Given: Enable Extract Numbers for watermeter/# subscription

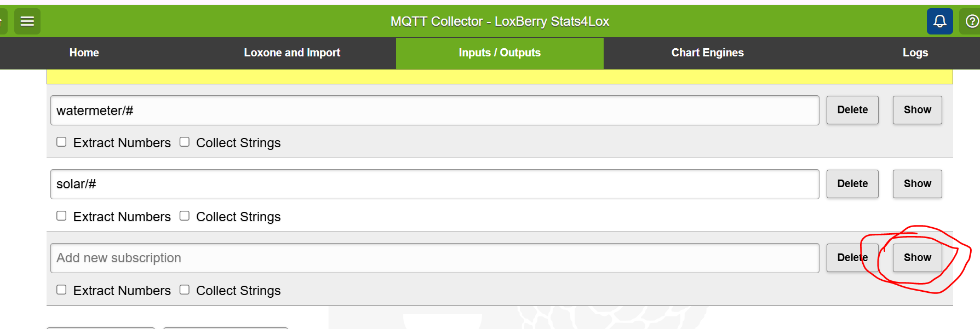Looking at the screenshot, I should [x=61, y=142].
